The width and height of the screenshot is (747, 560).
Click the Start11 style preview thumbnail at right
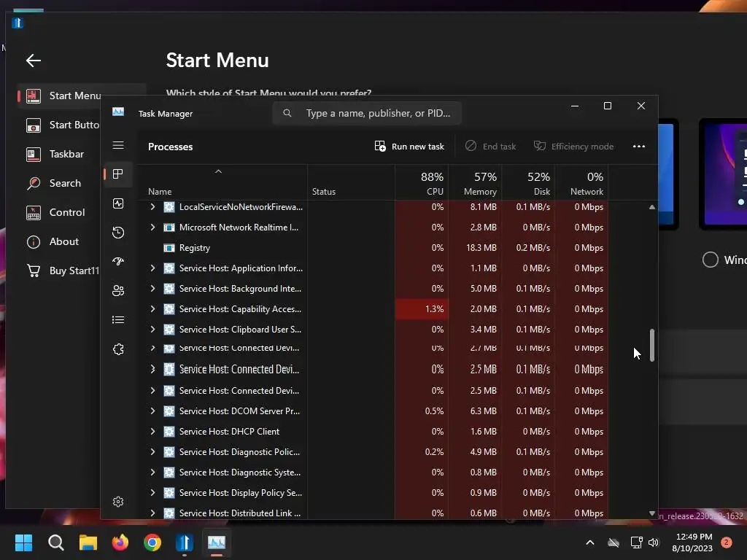[723, 174]
